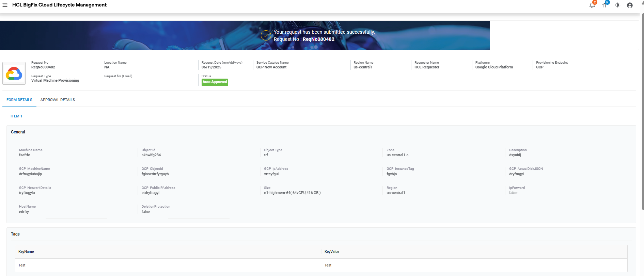The width and height of the screenshot is (644, 276).
Task: Click the GCP_IpAddress value xrtcyfgui
Action: pos(271,174)
